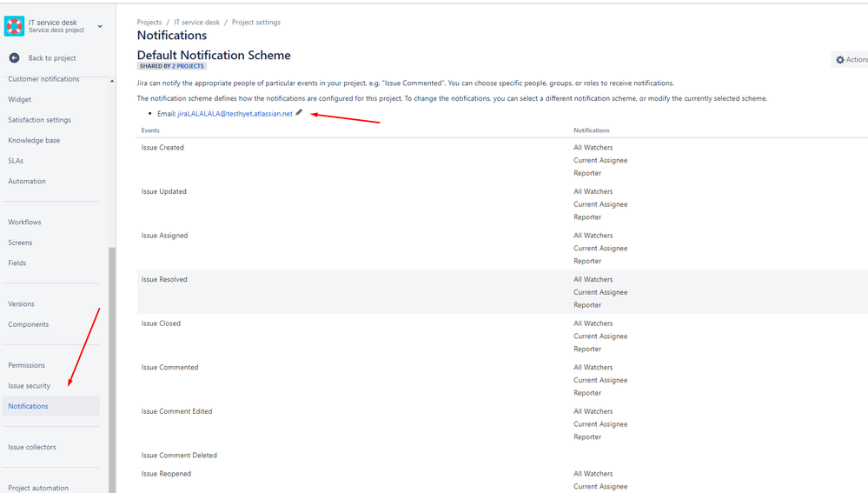Click the Issue Closed event text
Image resolution: width=868 pixels, height=493 pixels.
(161, 323)
